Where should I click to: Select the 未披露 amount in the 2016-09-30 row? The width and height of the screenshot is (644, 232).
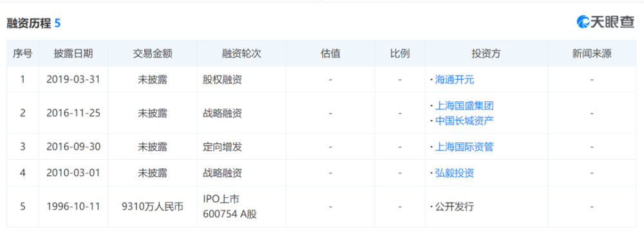pyautogui.click(x=153, y=147)
